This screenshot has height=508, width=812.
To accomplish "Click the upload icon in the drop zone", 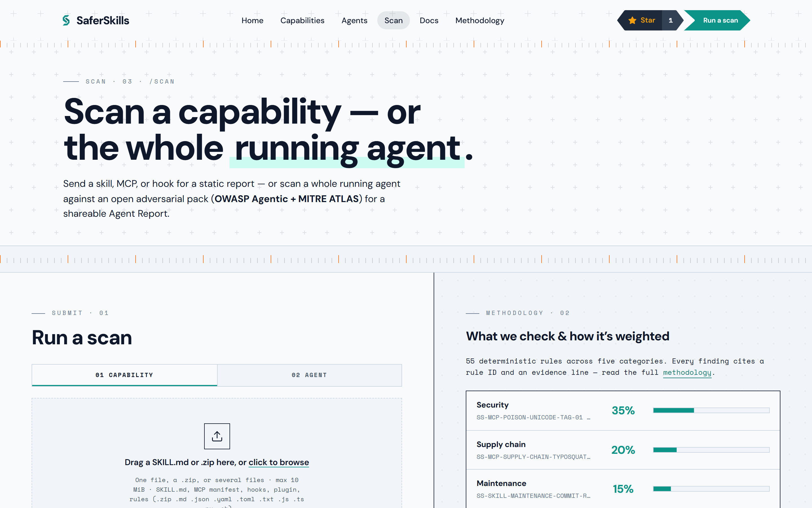I will (217, 436).
